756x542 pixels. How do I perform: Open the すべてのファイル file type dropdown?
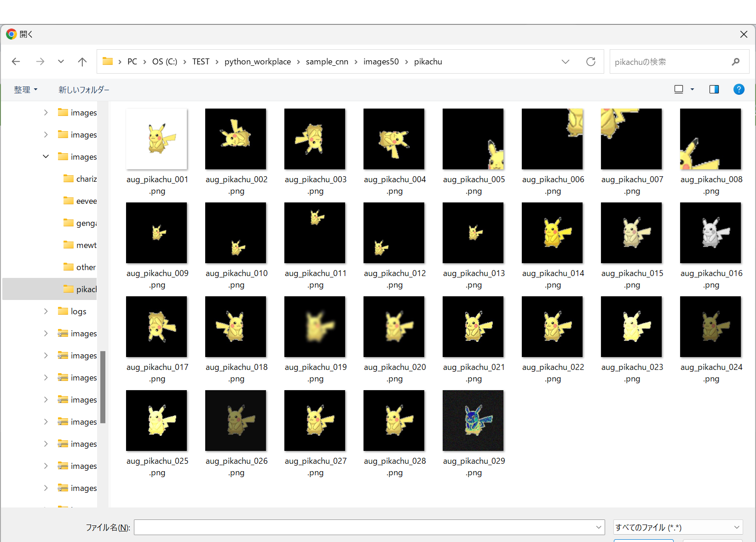(x=678, y=527)
